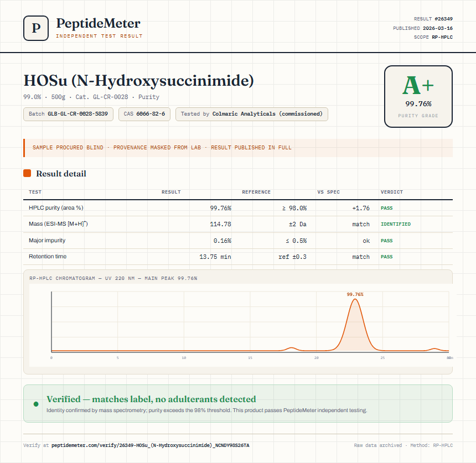Click the VS SPEC column header

point(328,192)
